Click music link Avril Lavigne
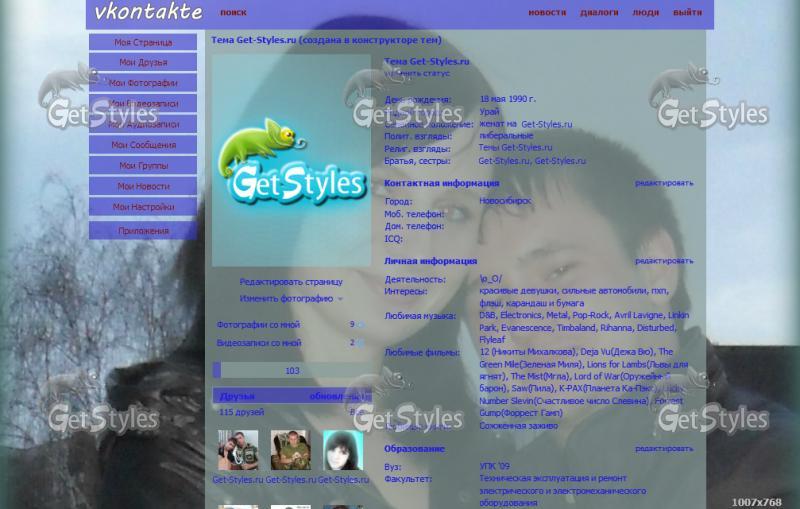 tap(638, 315)
